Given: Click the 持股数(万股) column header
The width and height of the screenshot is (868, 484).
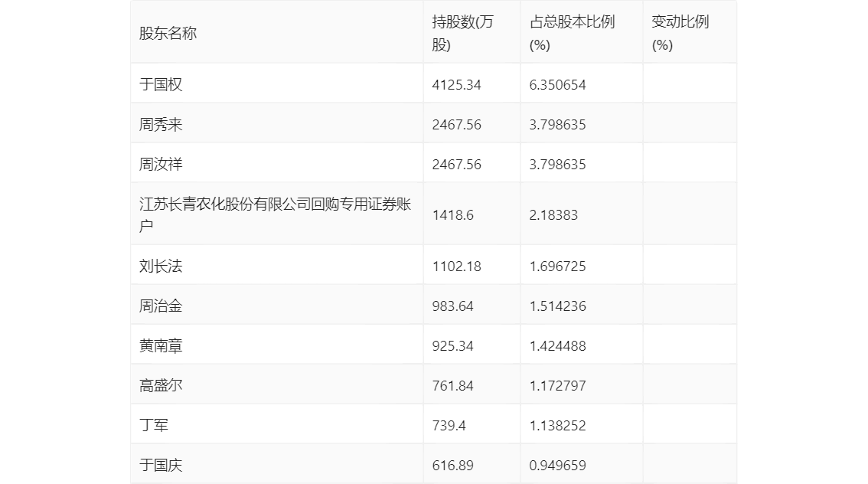Looking at the screenshot, I should pyautogui.click(x=463, y=33).
